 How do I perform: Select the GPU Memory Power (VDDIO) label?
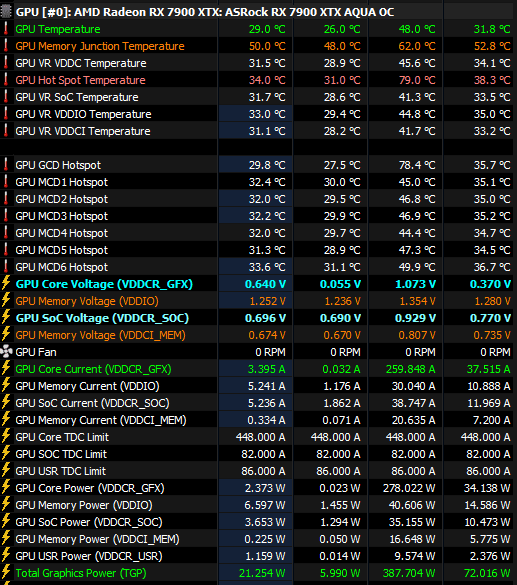(84, 505)
